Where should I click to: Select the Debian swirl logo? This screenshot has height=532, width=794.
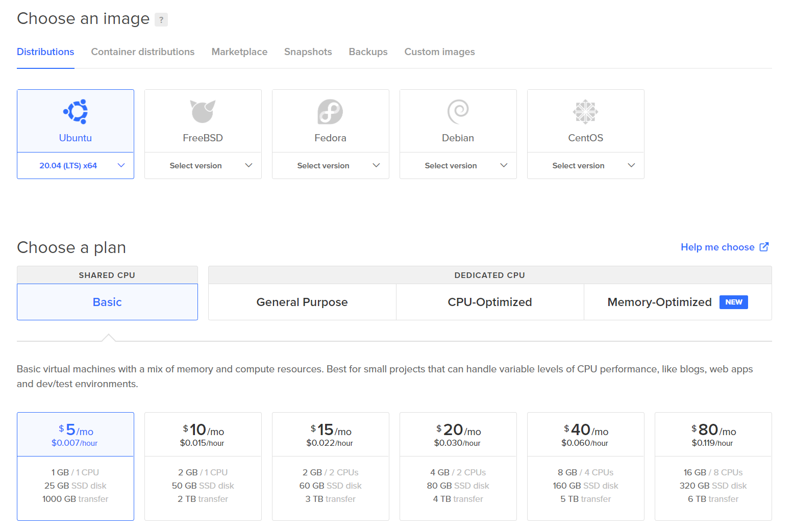tap(458, 112)
